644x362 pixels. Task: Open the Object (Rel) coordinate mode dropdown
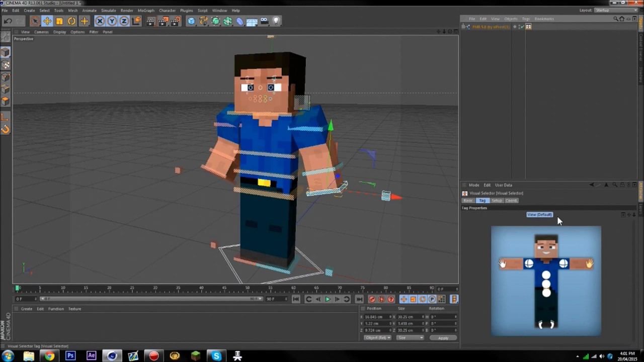tap(378, 338)
